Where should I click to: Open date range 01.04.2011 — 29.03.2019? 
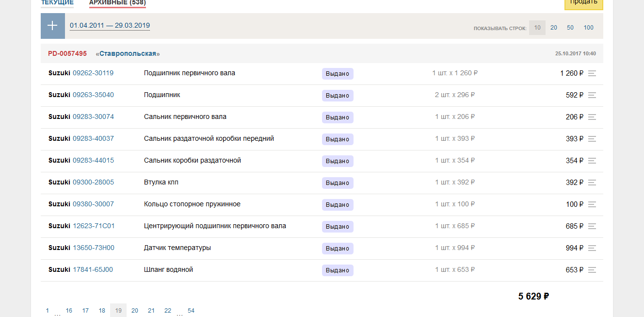pyautogui.click(x=110, y=26)
